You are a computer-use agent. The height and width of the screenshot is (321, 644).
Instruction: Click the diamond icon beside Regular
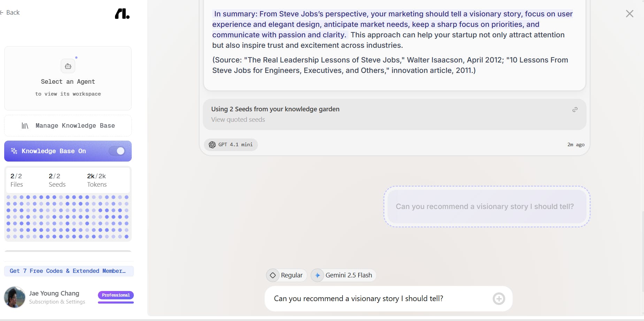[273, 275]
